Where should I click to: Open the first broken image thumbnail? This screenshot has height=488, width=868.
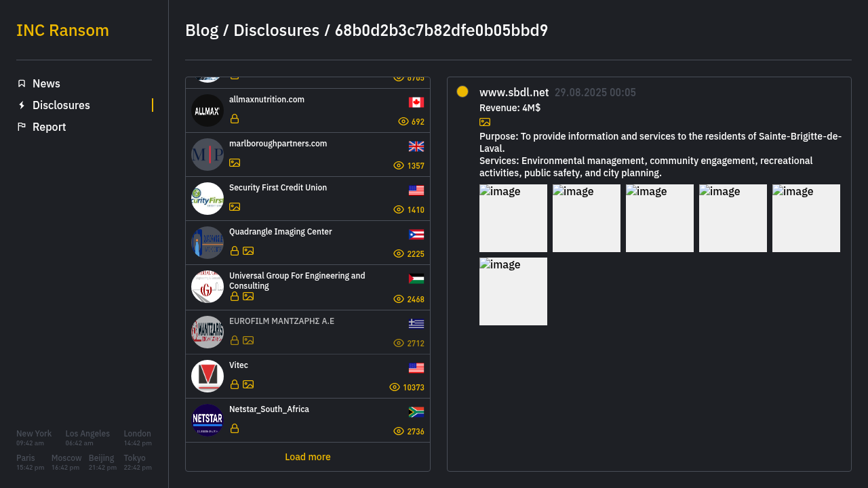513,218
